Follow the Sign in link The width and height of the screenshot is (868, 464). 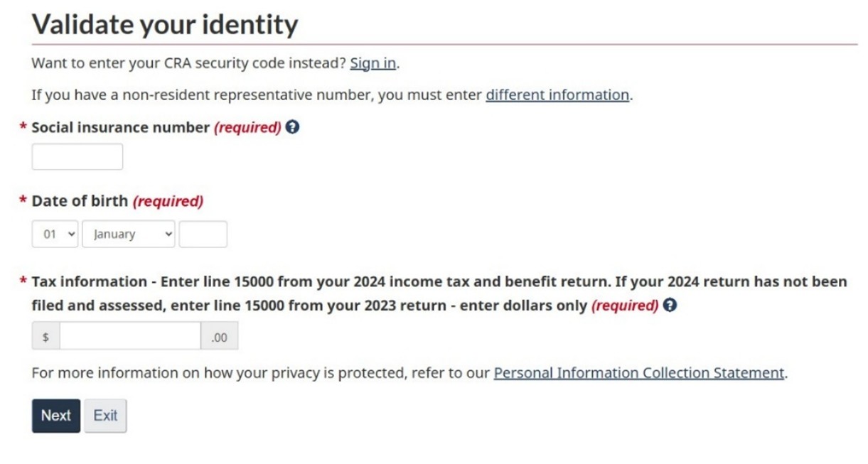click(373, 63)
